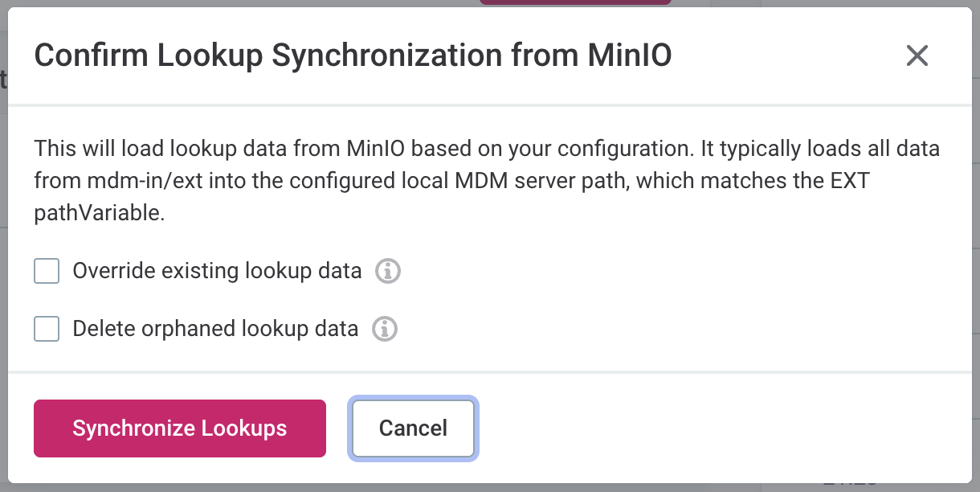Close the Confirm Lookup Synchronization dialog
The width and height of the screenshot is (980, 492).
tap(917, 55)
